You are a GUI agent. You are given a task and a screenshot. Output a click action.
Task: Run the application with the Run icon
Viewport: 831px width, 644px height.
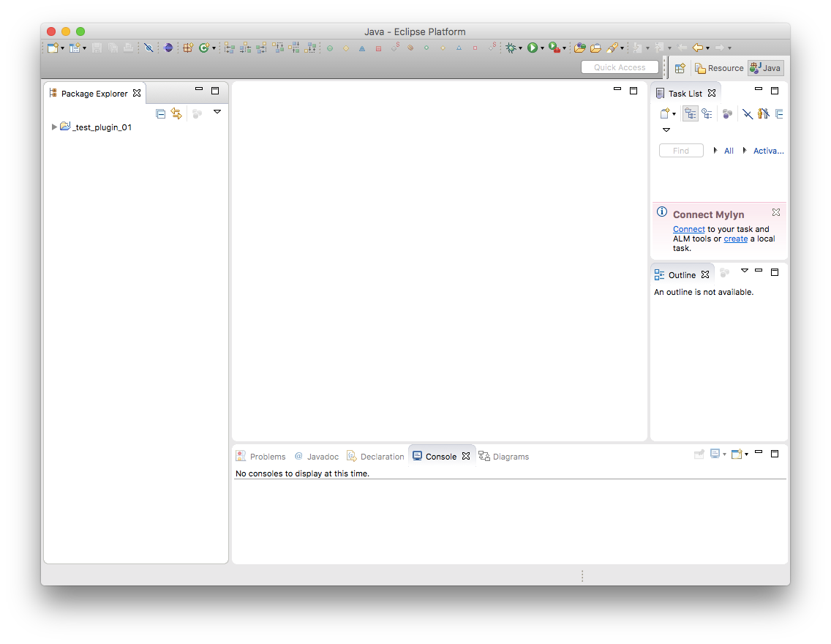point(534,48)
